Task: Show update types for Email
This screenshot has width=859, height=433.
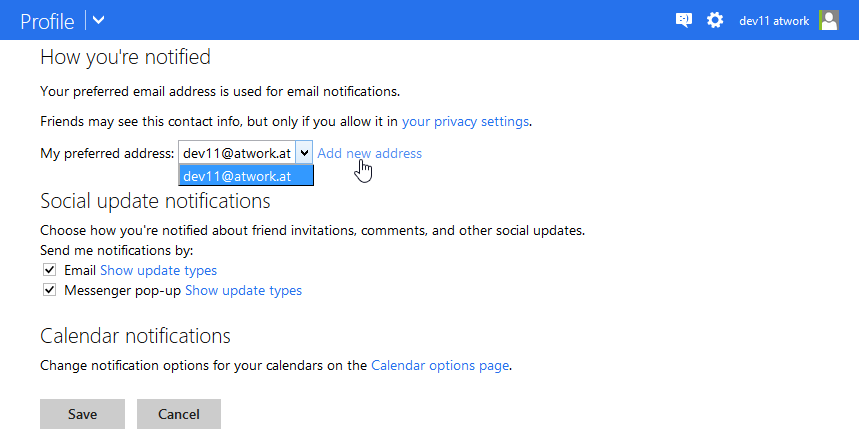Action: coord(158,271)
